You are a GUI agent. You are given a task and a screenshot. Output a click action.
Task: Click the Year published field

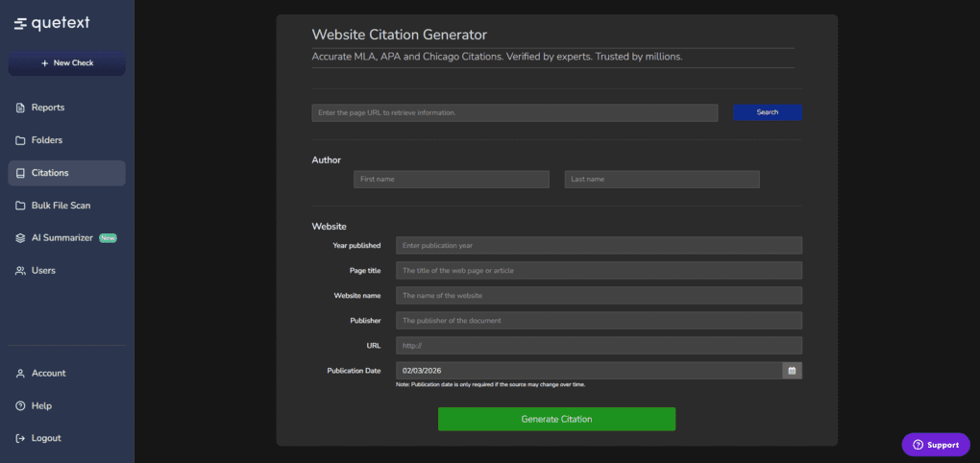[x=599, y=246]
